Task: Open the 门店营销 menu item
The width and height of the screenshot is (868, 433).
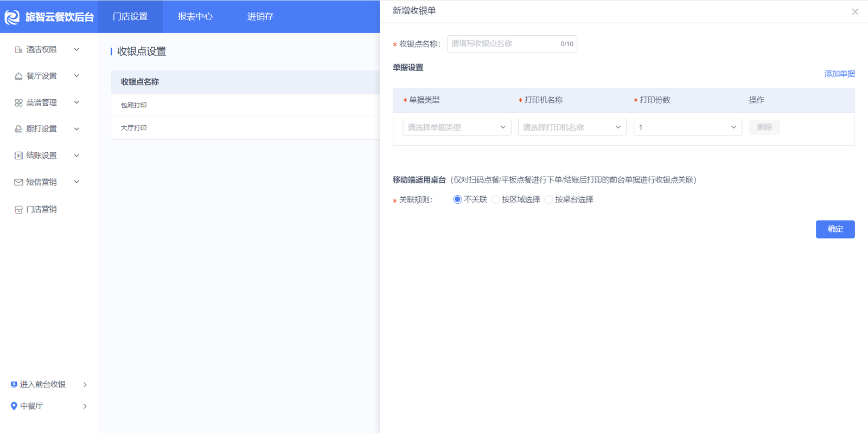Action: 41,209
